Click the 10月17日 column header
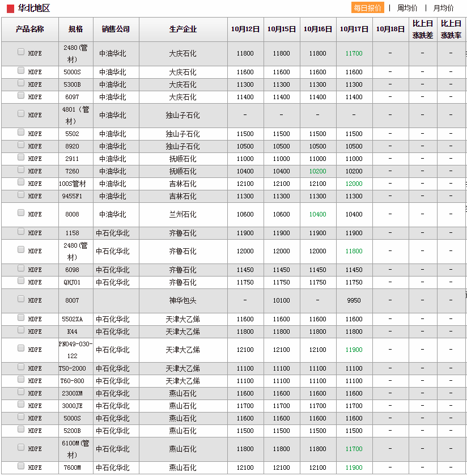The height and width of the screenshot is (476, 467). click(x=354, y=29)
